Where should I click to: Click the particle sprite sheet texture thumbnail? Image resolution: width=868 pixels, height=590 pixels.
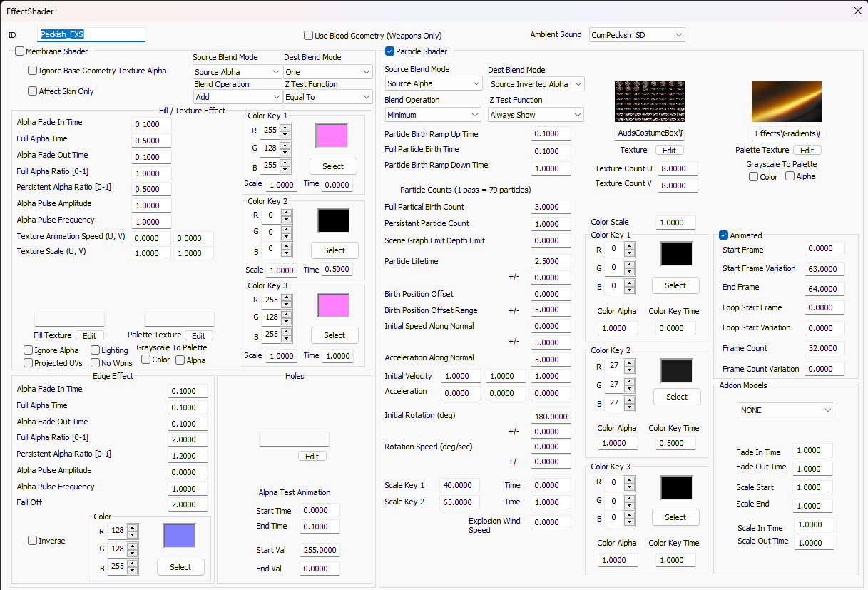pyautogui.click(x=650, y=102)
